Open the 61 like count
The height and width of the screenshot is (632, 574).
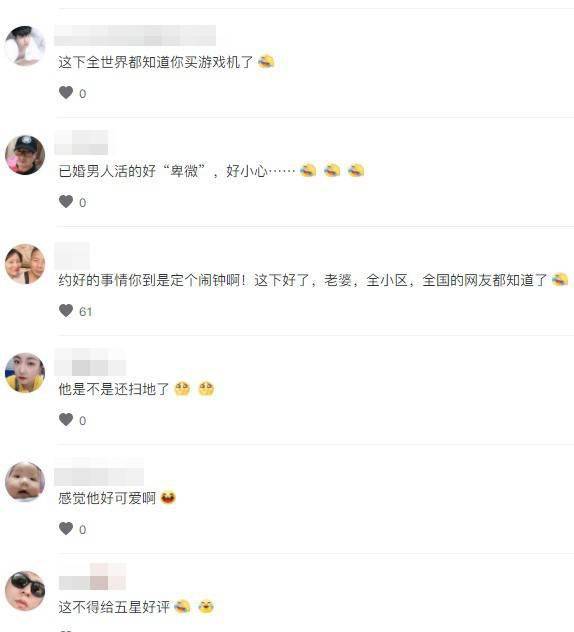pos(85,311)
